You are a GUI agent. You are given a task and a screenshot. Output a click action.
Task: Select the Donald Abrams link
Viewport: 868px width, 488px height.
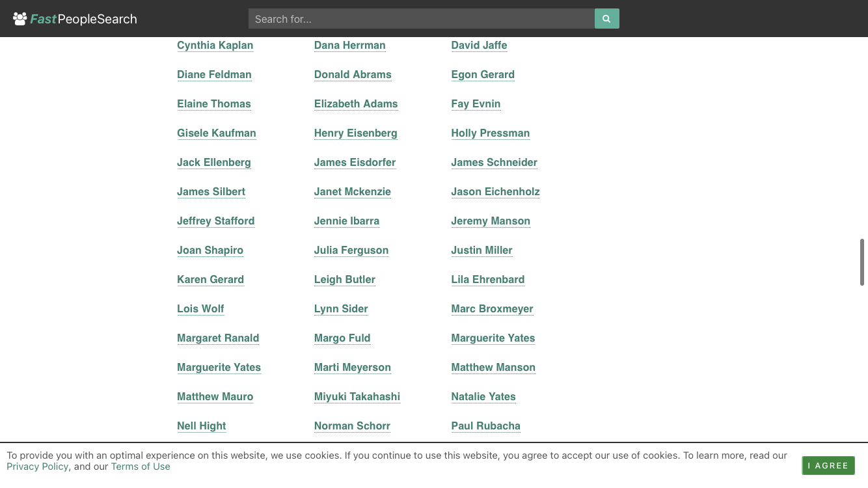[353, 74]
